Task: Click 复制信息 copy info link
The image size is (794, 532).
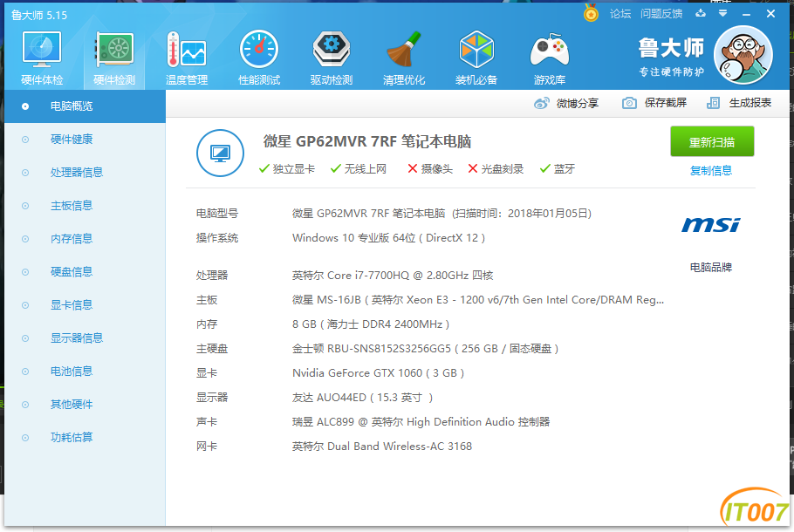Action: click(711, 171)
